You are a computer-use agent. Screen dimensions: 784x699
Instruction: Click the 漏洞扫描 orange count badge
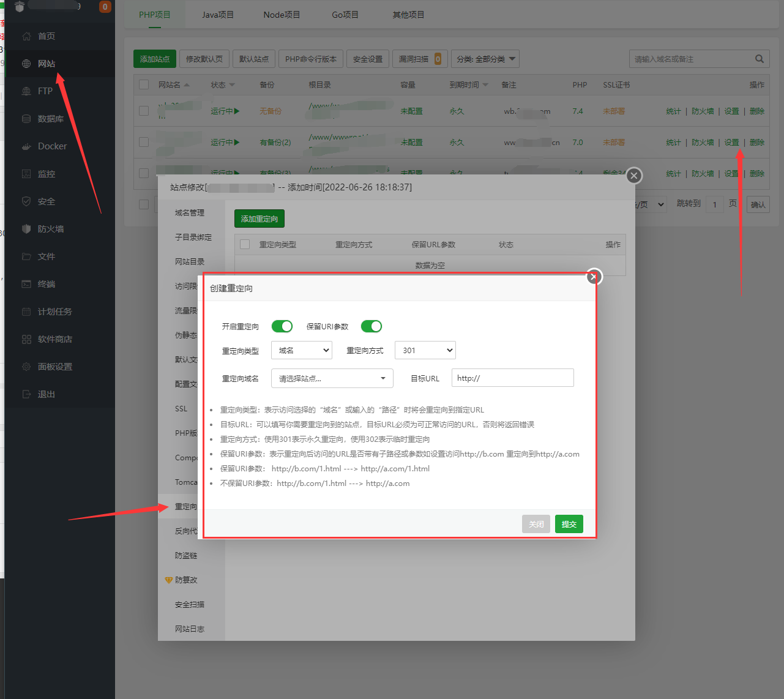click(438, 59)
